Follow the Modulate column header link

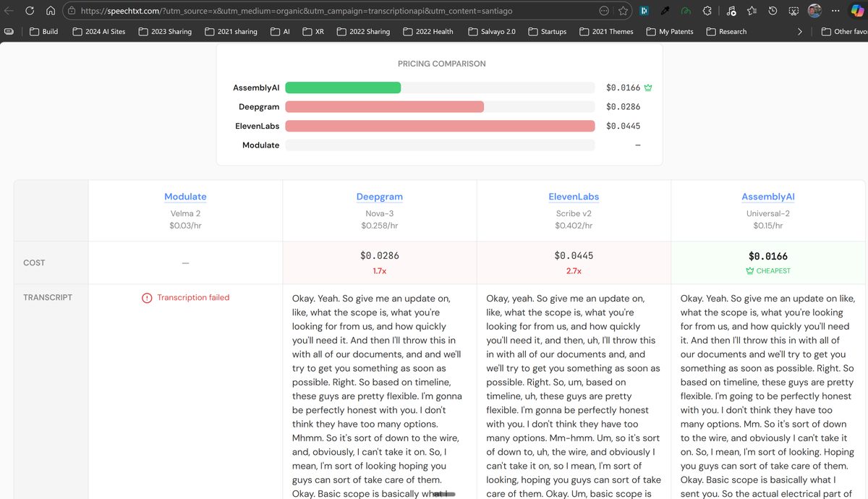point(185,197)
